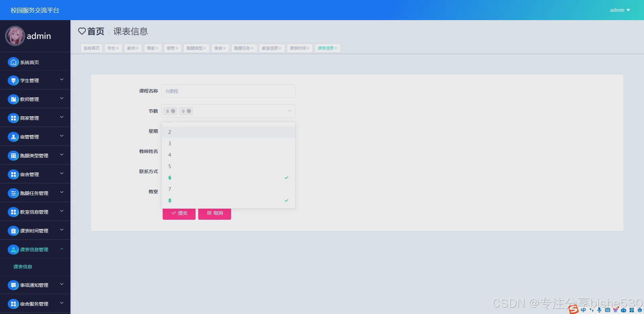Expand the 跑腿任务管理 menu chevron
The height and width of the screenshot is (314, 644).
tap(62, 192)
